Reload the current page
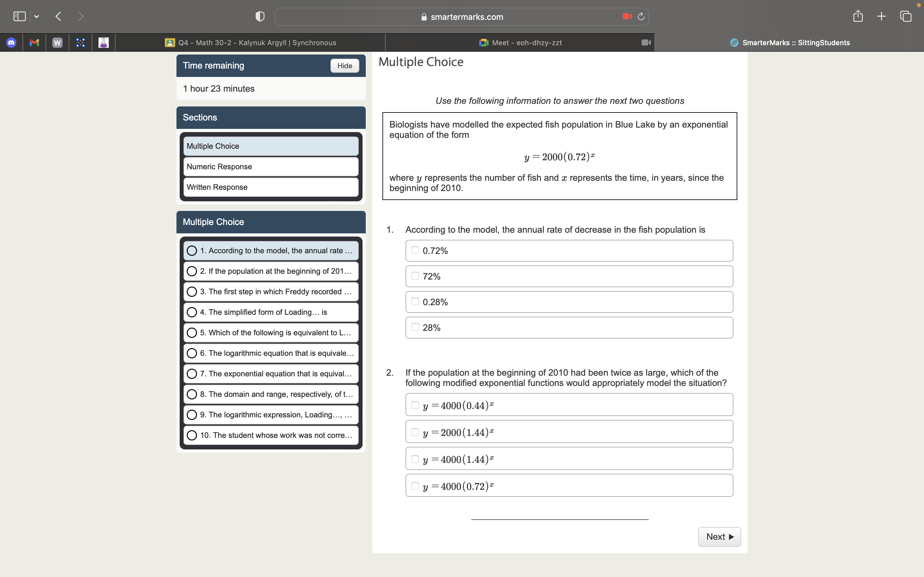 point(640,16)
